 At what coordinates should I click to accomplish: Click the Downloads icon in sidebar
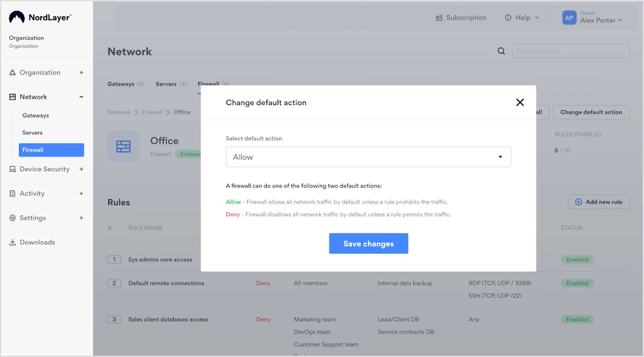[12, 242]
